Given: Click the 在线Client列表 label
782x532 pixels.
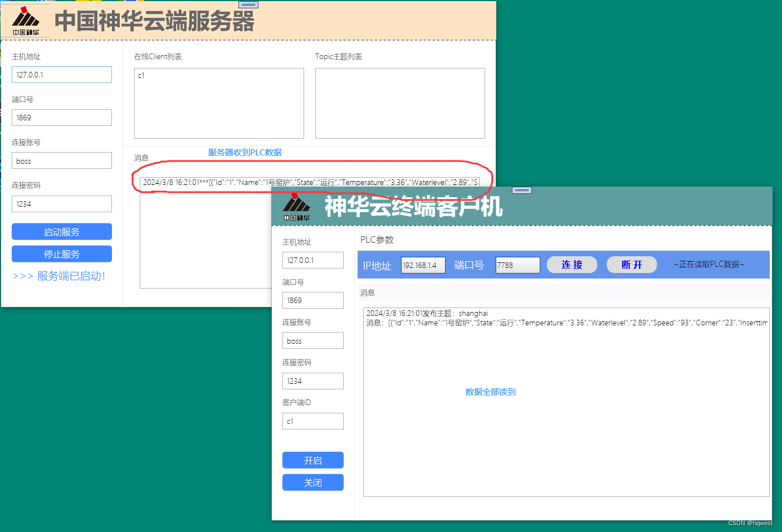Looking at the screenshot, I should click(x=158, y=57).
